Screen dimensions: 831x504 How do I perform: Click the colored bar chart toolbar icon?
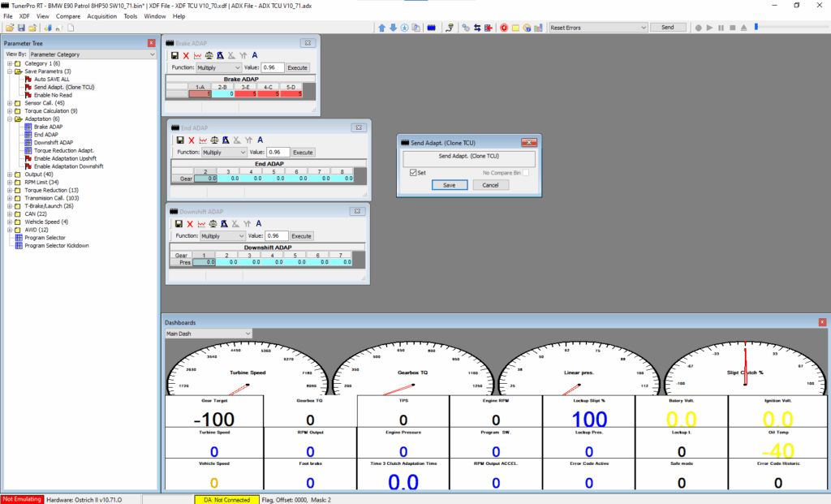tap(539, 28)
